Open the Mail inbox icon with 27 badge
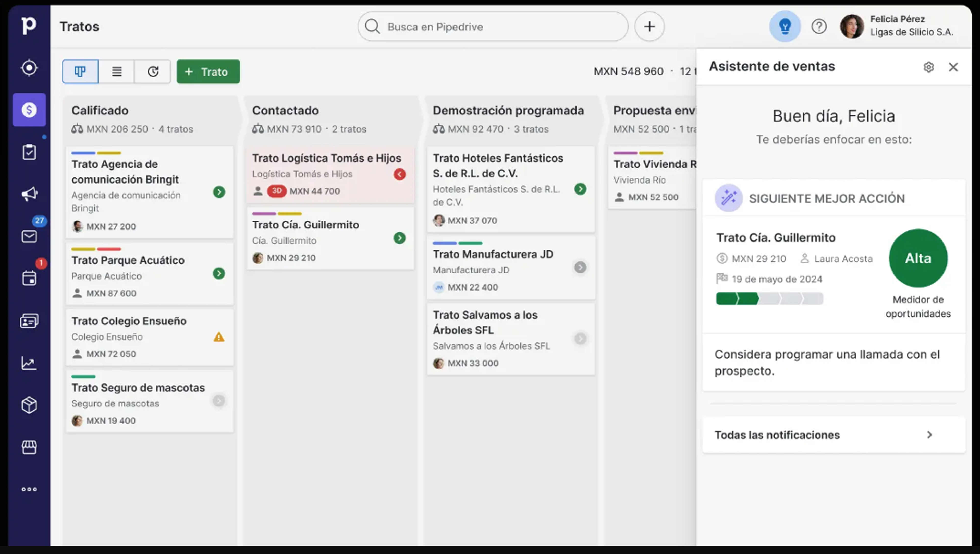Viewport: 980px width, 554px height. [x=29, y=236]
